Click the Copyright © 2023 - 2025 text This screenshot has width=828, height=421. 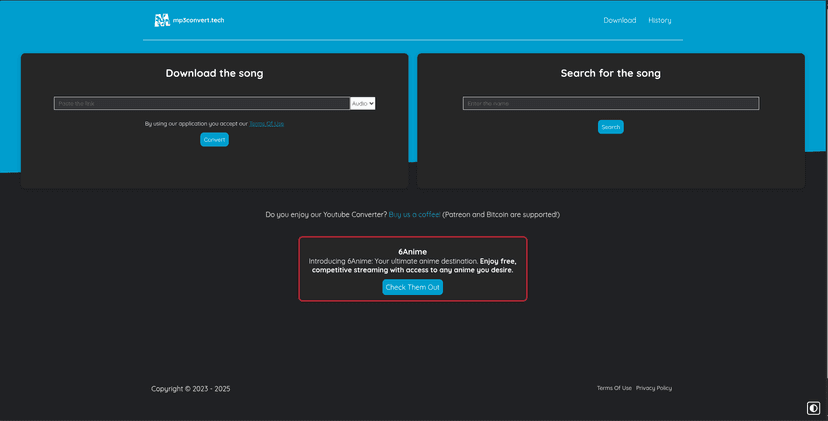pos(191,389)
